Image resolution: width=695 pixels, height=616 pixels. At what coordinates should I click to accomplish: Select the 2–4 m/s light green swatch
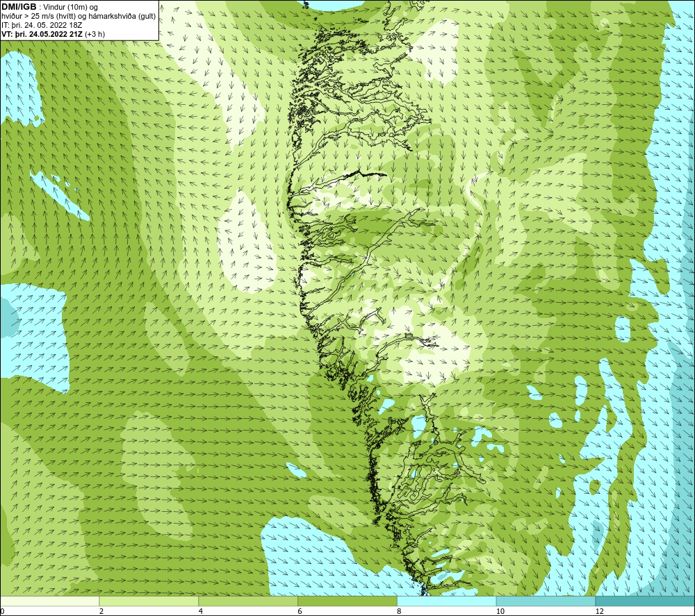[x=149, y=601]
